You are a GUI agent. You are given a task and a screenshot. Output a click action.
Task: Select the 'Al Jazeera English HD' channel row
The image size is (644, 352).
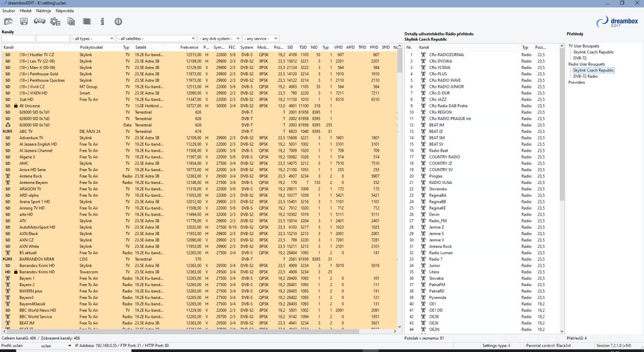click(x=199, y=144)
